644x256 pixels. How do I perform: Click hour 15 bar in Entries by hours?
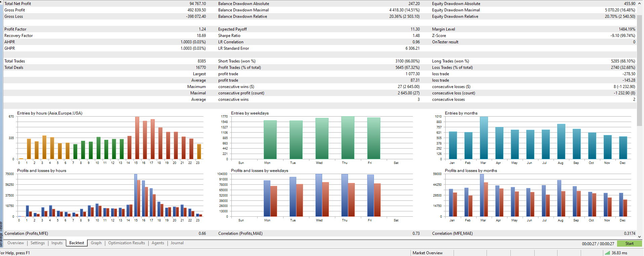[x=137, y=138]
